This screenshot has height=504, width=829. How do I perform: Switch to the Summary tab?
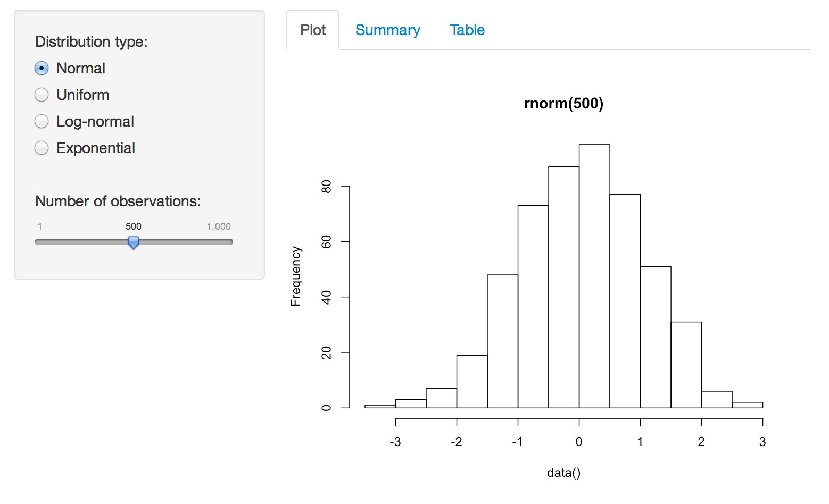tap(387, 30)
